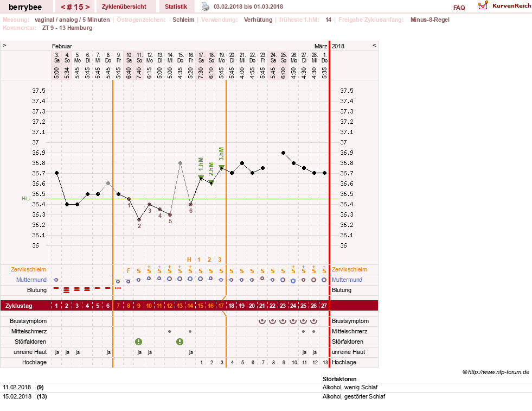Click the grey excluded temperature point on 15th

(181, 163)
